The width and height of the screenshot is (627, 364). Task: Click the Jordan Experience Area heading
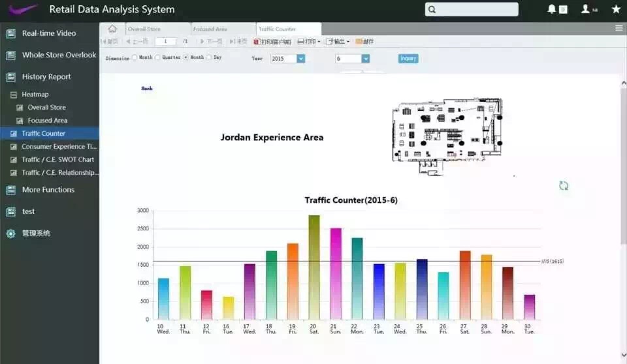tap(272, 138)
